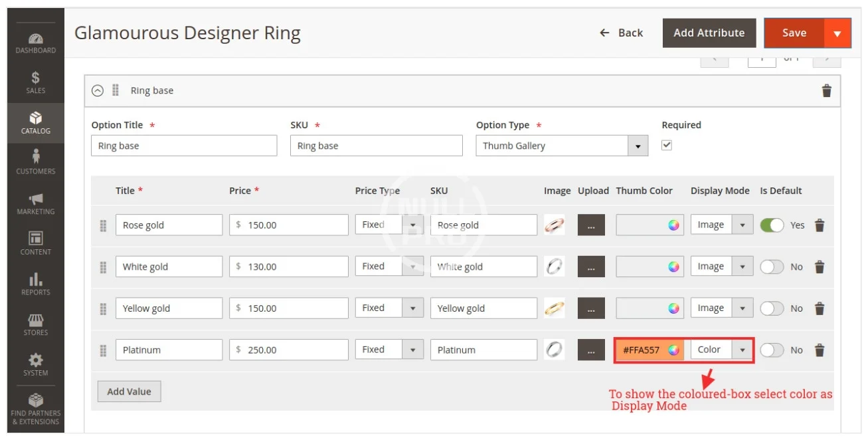The height and width of the screenshot is (438, 868).
Task: Collapse the Ring base section
Action: tap(98, 91)
